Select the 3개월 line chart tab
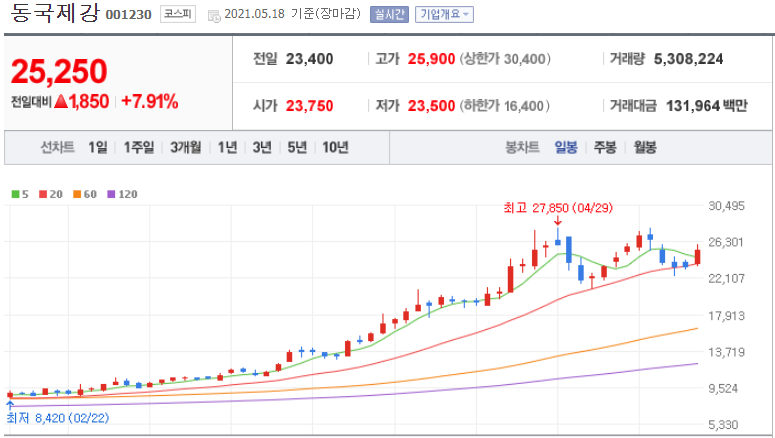This screenshot has width=775, height=438. [186, 147]
